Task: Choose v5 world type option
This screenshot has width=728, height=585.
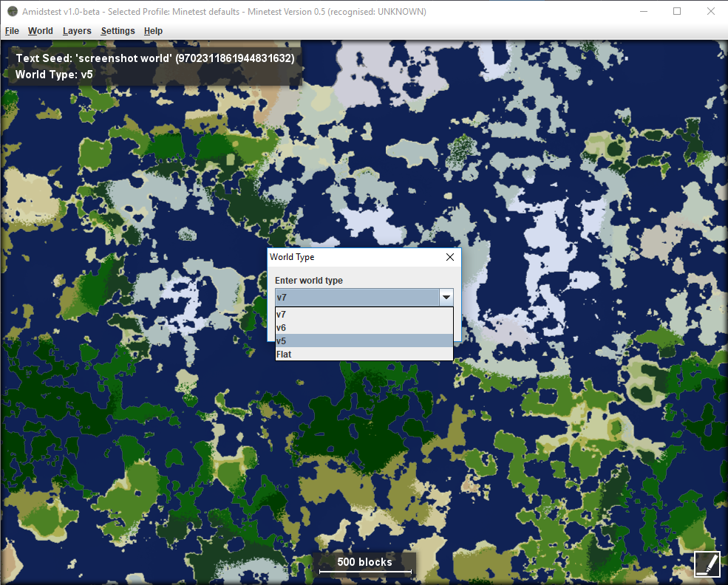Action: pos(364,341)
